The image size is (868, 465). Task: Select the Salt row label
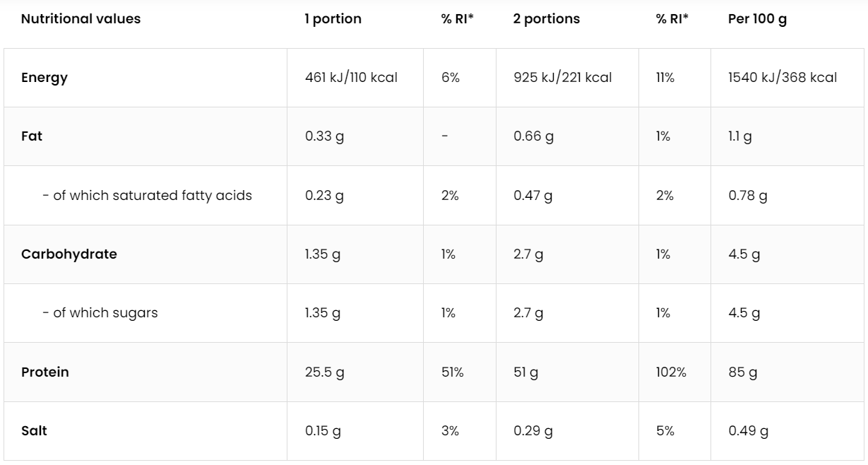click(34, 430)
